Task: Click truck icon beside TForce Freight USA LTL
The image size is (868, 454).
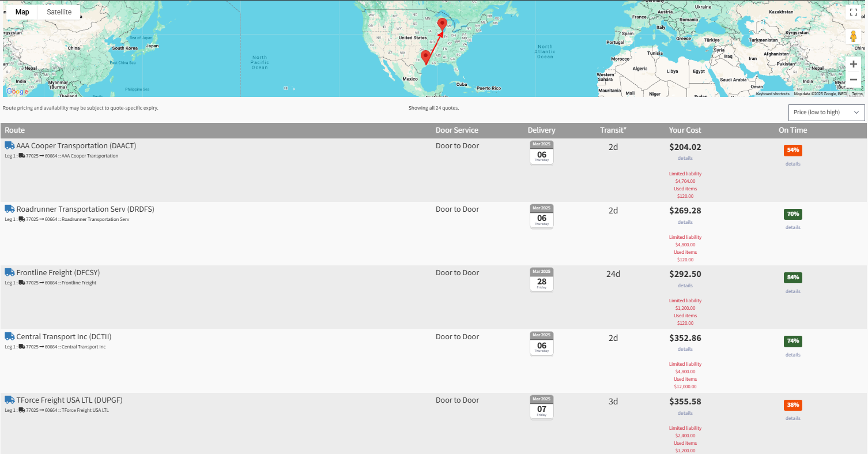Action: click(x=10, y=400)
